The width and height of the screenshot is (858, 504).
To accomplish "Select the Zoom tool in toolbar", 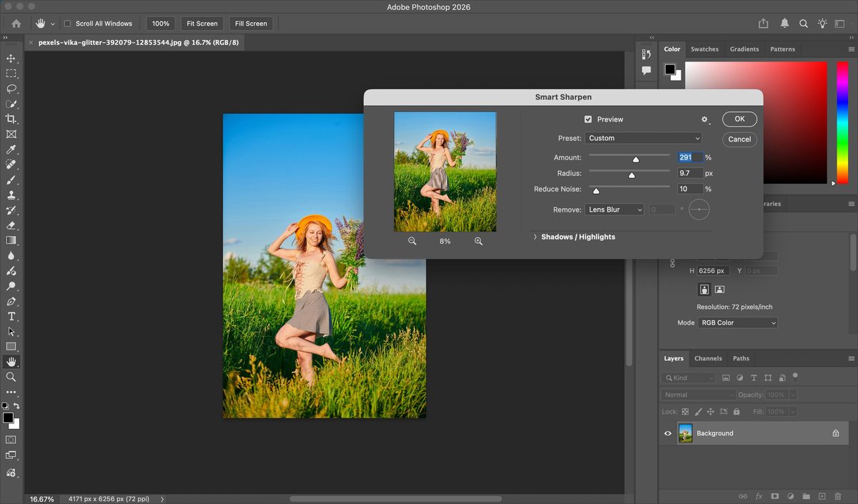I will point(11,377).
